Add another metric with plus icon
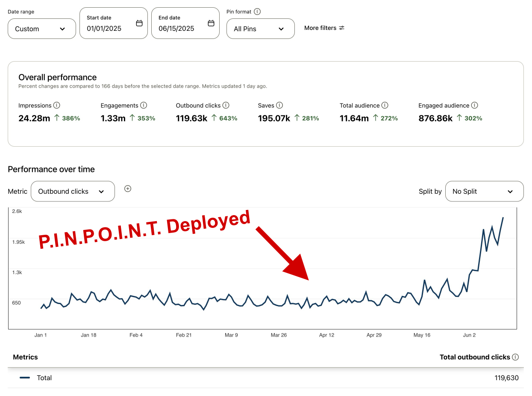This screenshot has height=396, width=532. pyautogui.click(x=127, y=189)
